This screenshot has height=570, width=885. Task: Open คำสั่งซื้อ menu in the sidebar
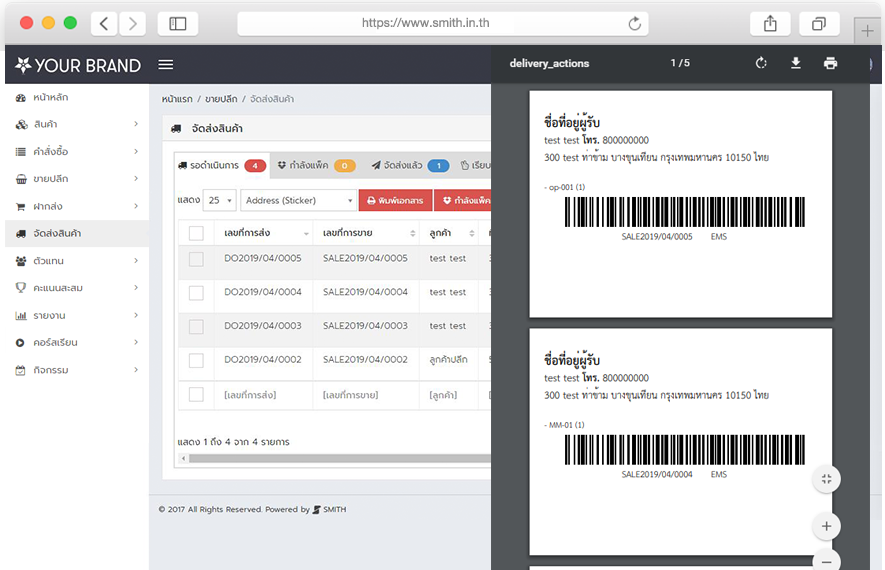click(77, 151)
